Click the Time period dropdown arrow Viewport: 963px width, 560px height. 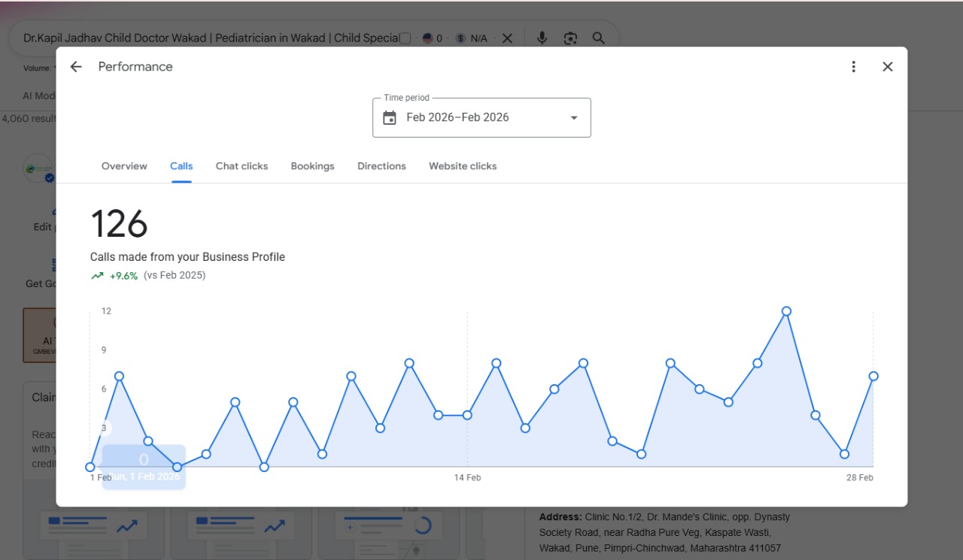coord(574,118)
